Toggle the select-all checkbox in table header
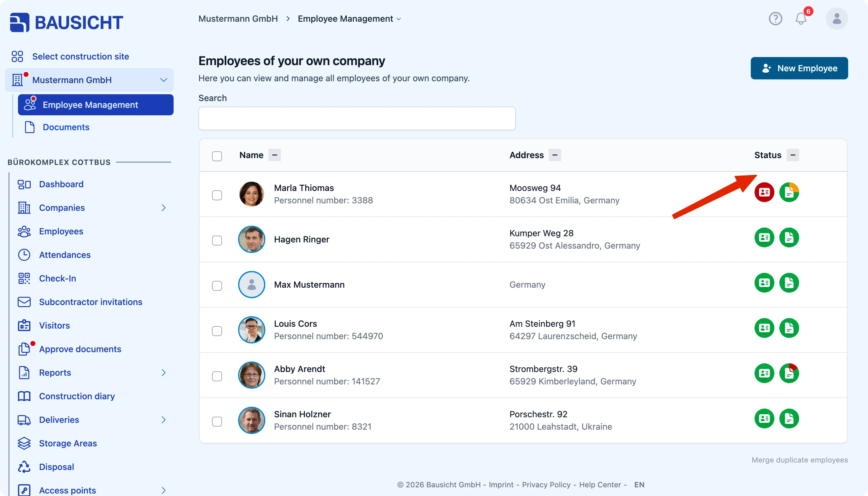The width and height of the screenshot is (868, 496). click(x=217, y=156)
